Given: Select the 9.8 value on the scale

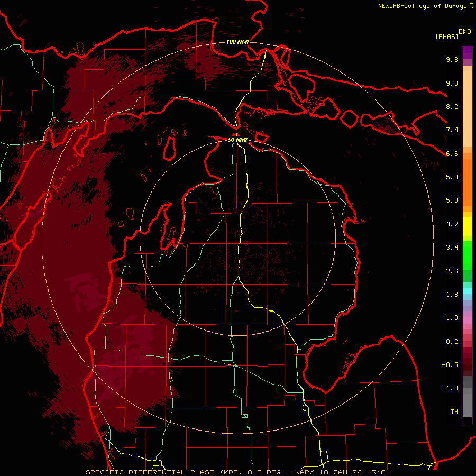Looking at the screenshot, I should click(452, 59).
